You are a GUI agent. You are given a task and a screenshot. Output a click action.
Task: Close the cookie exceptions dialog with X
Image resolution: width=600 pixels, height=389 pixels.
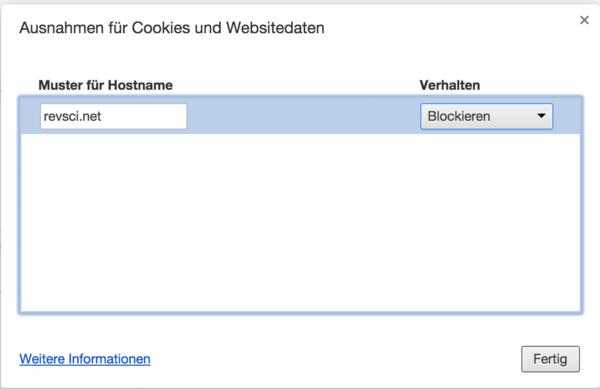click(x=584, y=20)
